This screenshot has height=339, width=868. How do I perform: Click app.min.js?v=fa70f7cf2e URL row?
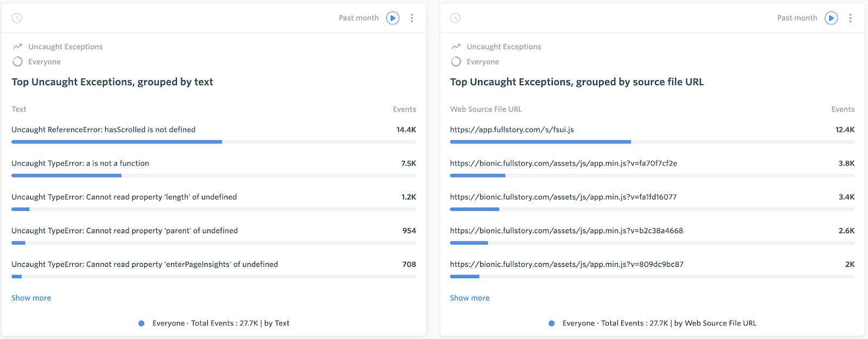pos(563,163)
